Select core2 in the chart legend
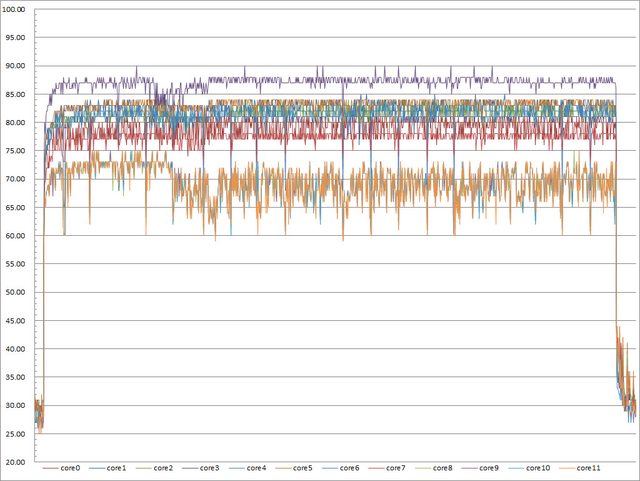This screenshot has height=481, width=640. coord(164,468)
